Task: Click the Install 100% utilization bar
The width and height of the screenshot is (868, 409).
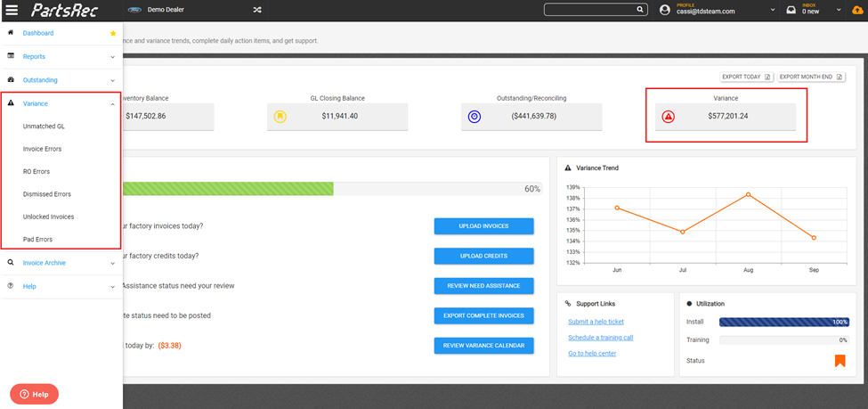Action: tap(783, 322)
